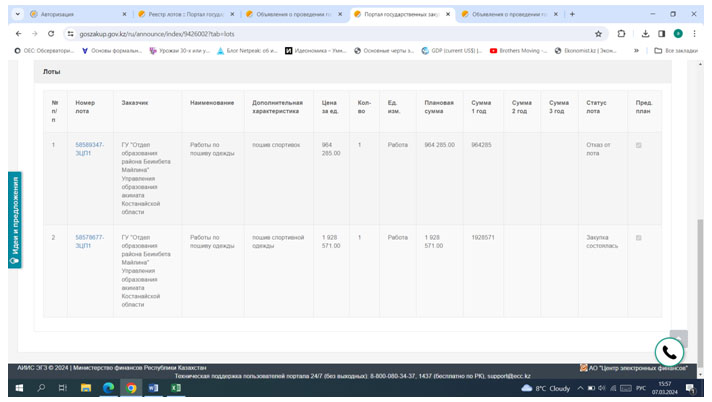712x402 pixels.
Task: Open the Идеи и предложения side panel
Action: click(x=14, y=221)
